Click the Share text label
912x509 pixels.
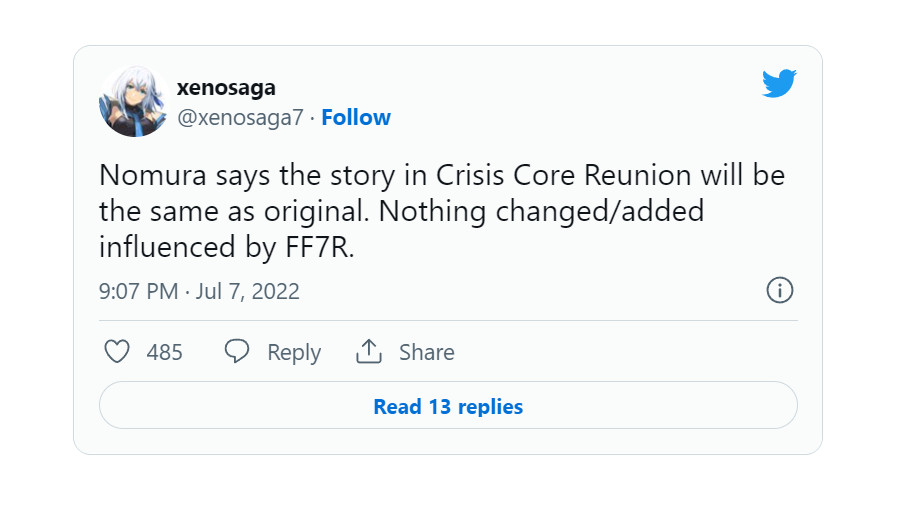pyautogui.click(x=426, y=352)
